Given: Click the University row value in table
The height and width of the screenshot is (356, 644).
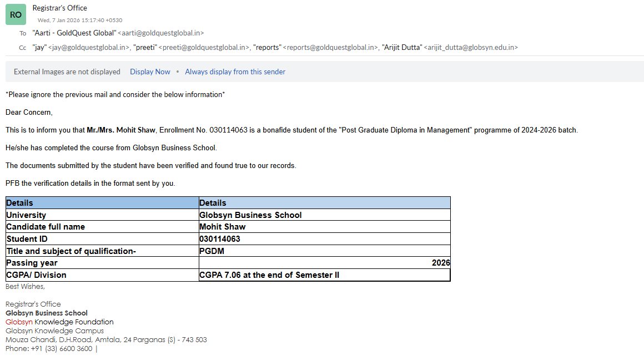Looking at the screenshot, I should (250, 215).
